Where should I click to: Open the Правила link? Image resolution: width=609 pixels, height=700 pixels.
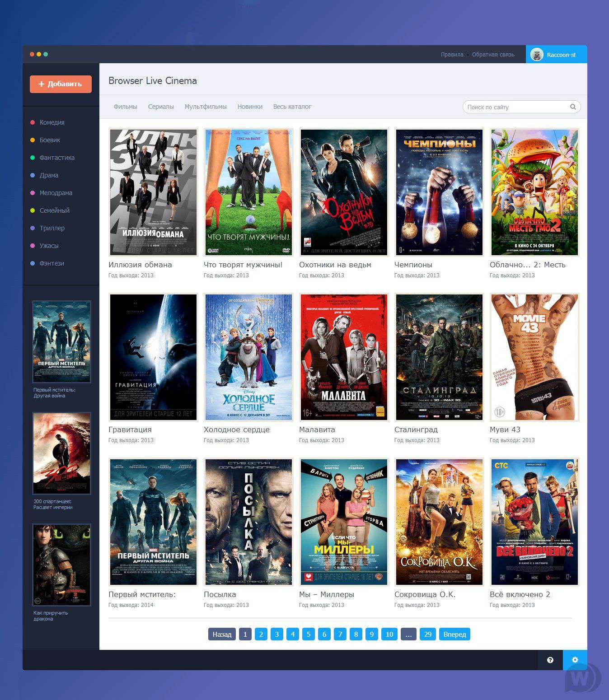click(452, 55)
